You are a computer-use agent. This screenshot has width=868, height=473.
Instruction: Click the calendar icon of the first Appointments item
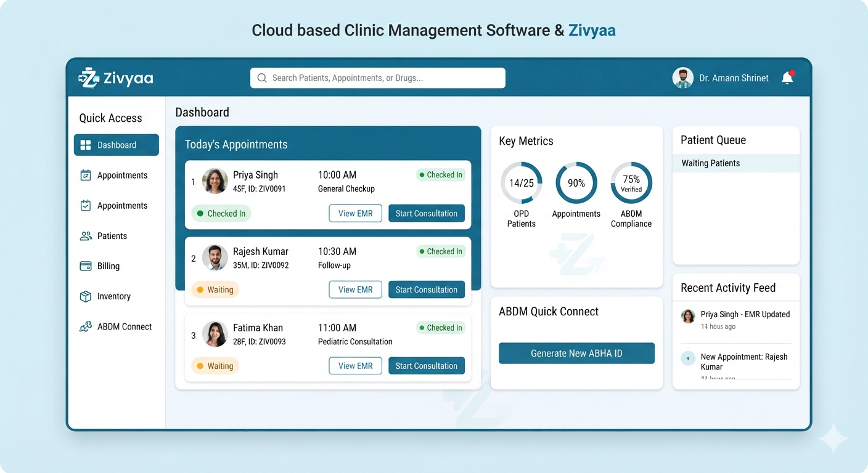click(86, 175)
